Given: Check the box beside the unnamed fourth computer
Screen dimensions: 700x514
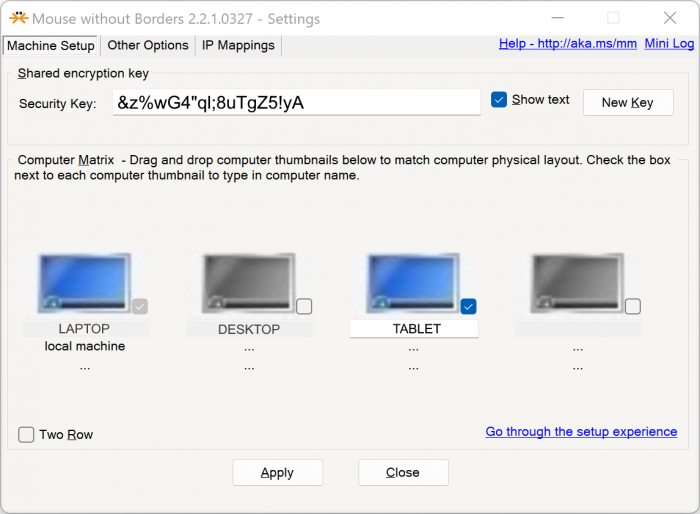Looking at the screenshot, I should coord(633,306).
